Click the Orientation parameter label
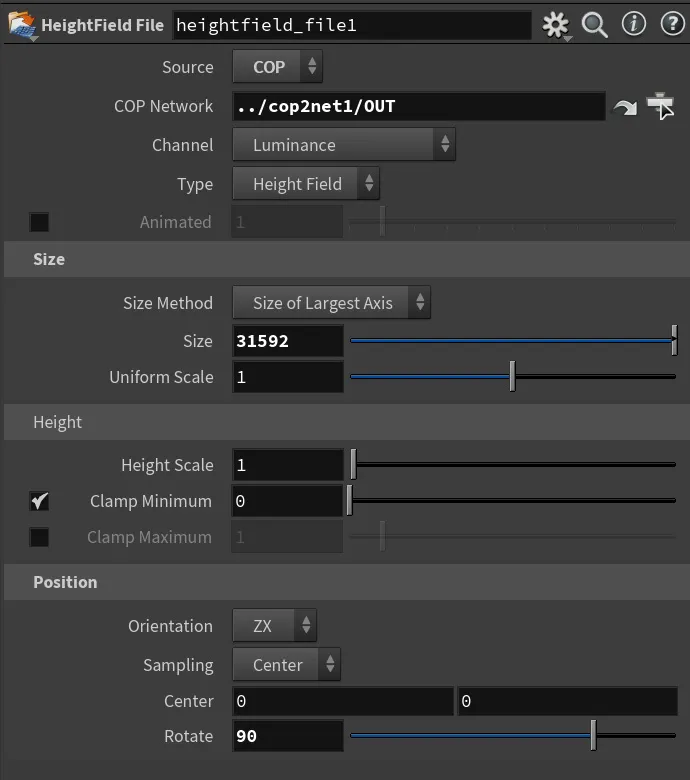 click(170, 626)
